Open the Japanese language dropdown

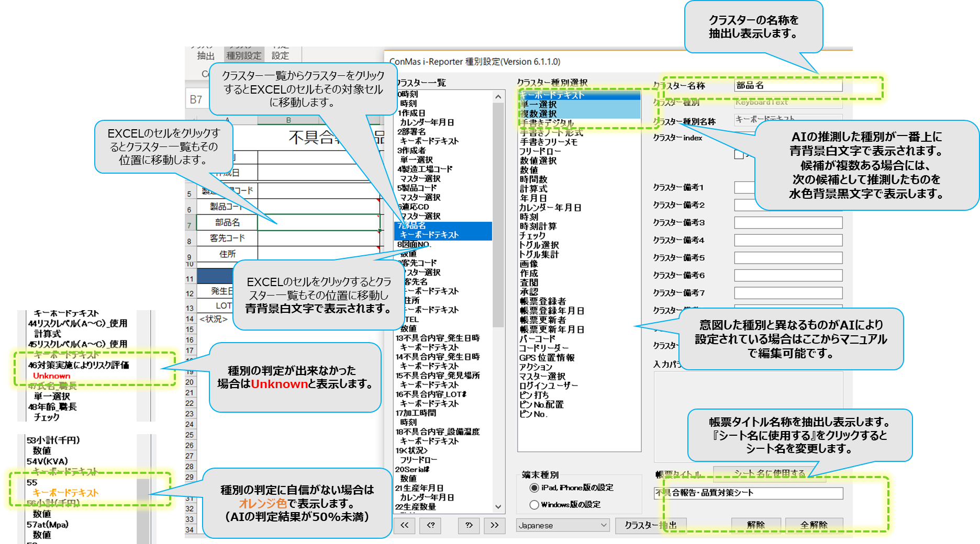point(563,525)
